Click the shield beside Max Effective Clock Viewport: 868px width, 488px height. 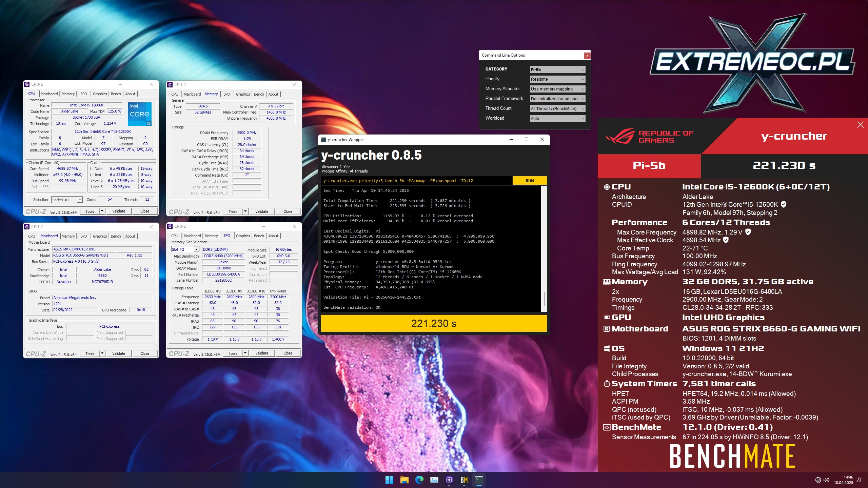[x=726, y=240]
